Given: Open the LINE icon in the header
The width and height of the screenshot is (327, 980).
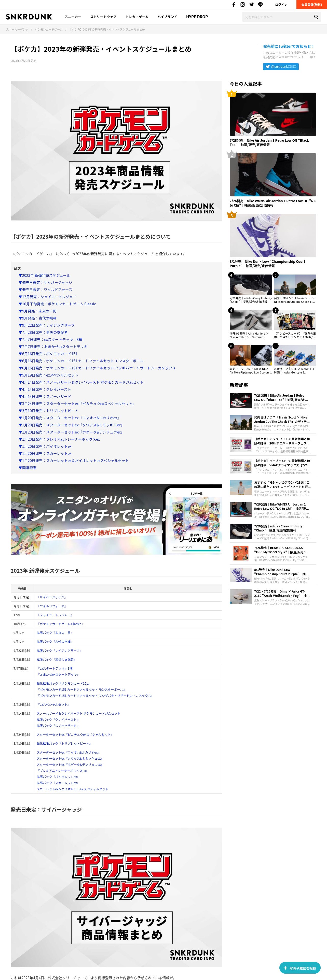Looking at the screenshot, I should 260,5.
